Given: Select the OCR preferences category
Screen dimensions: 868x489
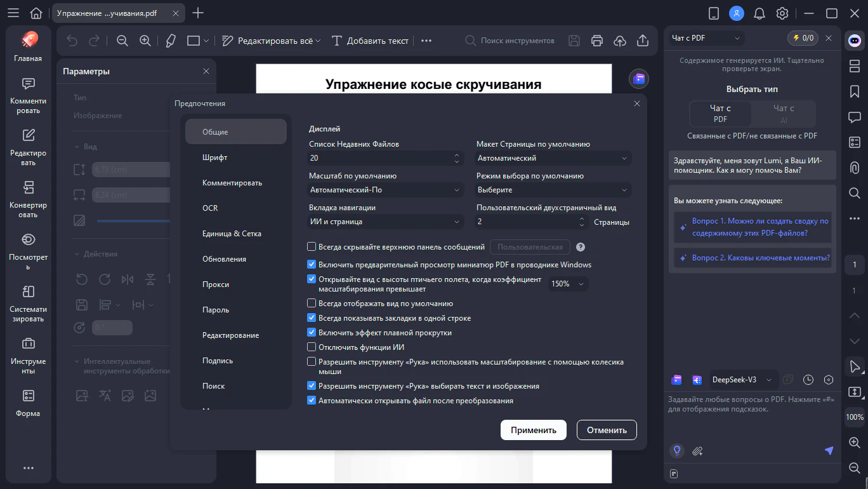Looking at the screenshot, I should point(236,208).
